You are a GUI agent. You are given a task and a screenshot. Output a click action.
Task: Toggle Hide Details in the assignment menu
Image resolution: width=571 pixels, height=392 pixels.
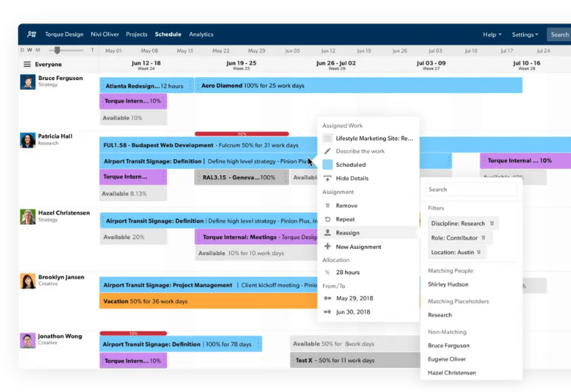point(351,178)
